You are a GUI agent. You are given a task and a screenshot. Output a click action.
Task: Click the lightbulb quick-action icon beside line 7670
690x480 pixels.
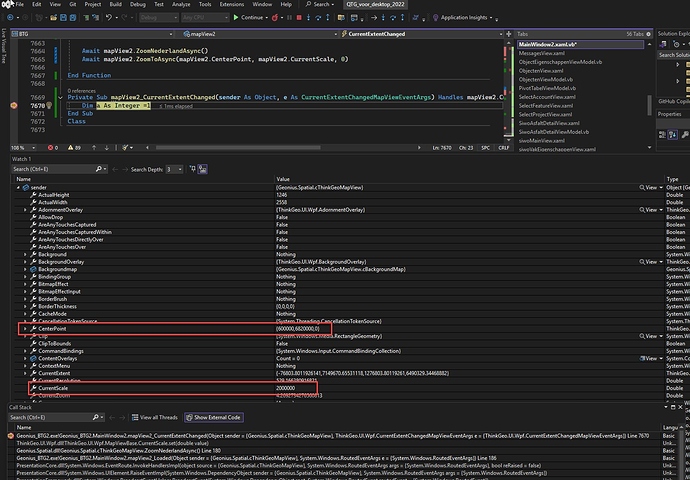[x=49, y=106]
